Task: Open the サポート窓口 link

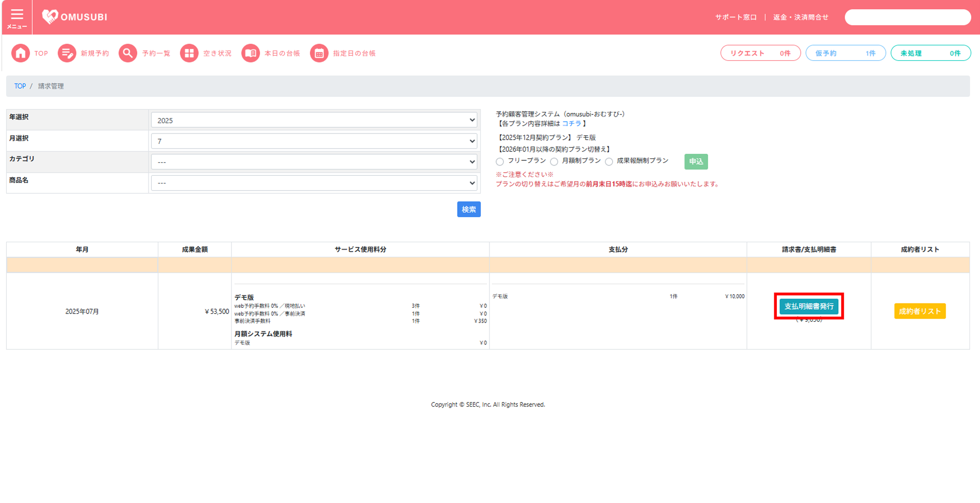Action: click(x=736, y=18)
